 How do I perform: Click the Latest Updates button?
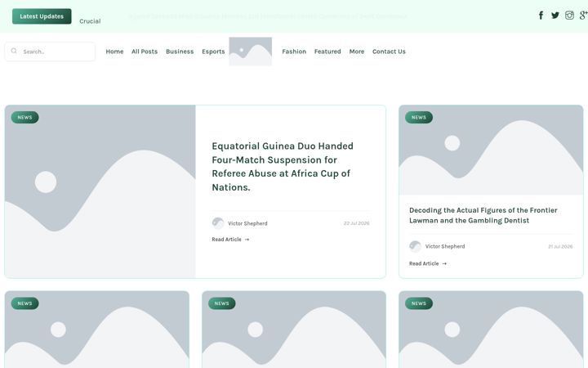coord(42,16)
